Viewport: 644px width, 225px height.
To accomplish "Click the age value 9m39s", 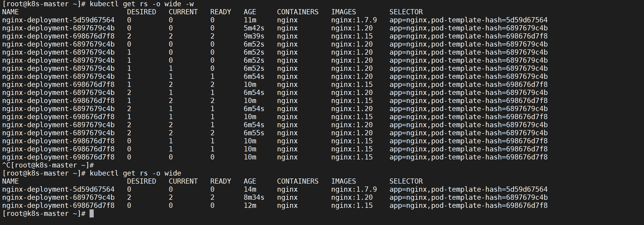I will coord(254,36).
